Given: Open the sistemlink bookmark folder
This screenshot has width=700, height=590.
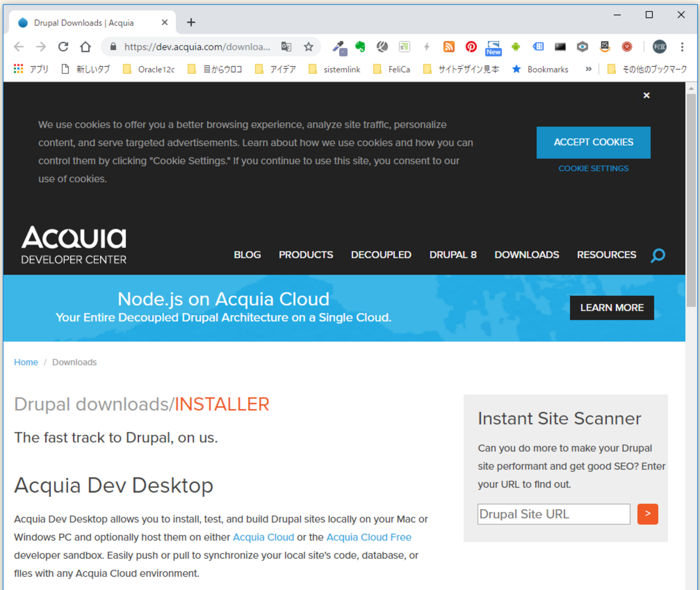Looking at the screenshot, I should tap(334, 69).
